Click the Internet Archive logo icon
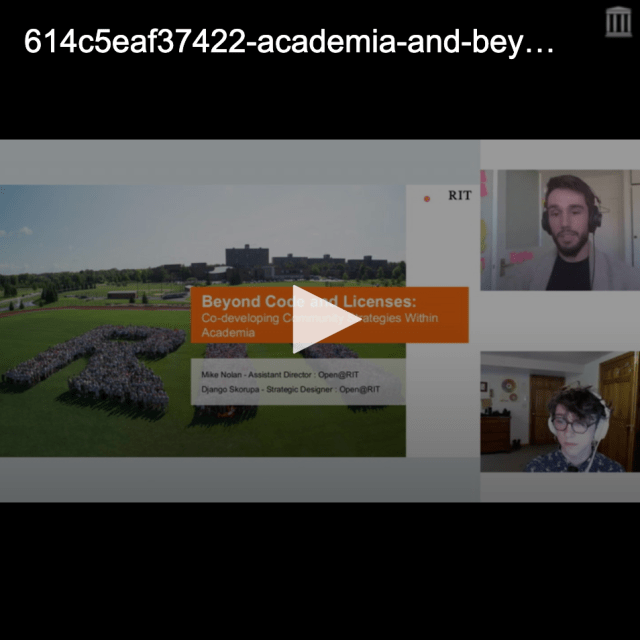This screenshot has width=640, height=640. 618,21
